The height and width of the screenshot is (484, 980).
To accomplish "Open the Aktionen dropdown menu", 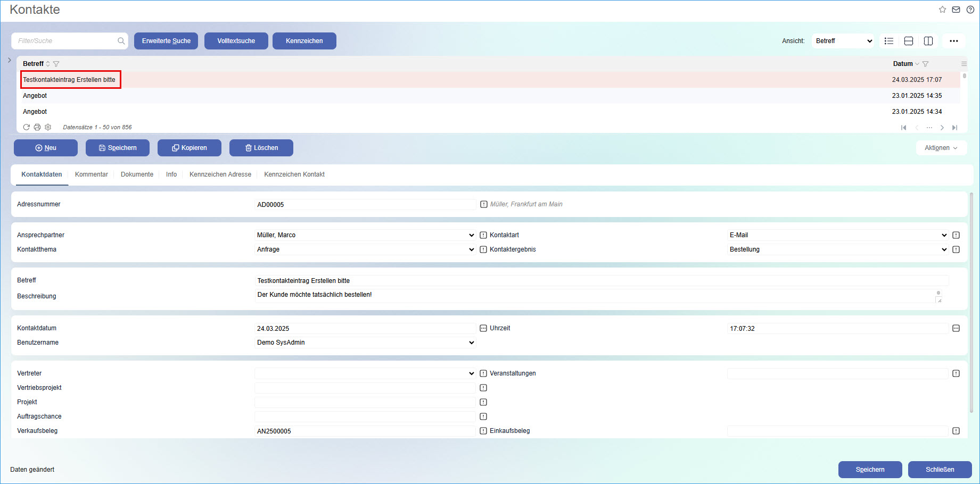I will point(941,148).
